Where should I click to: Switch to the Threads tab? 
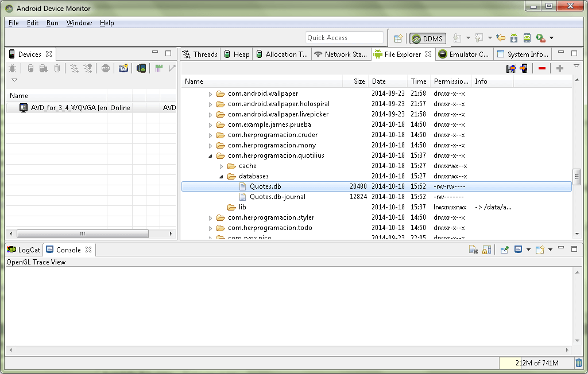coord(200,54)
